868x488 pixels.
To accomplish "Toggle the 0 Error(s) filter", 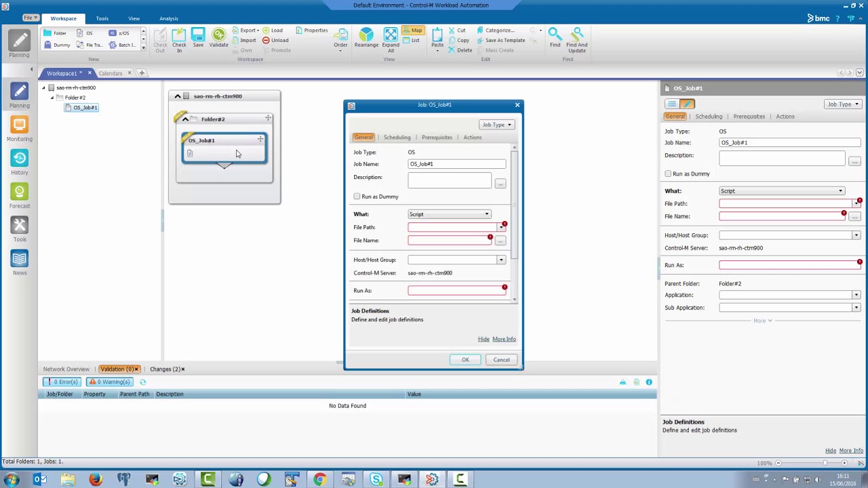I will (x=62, y=382).
